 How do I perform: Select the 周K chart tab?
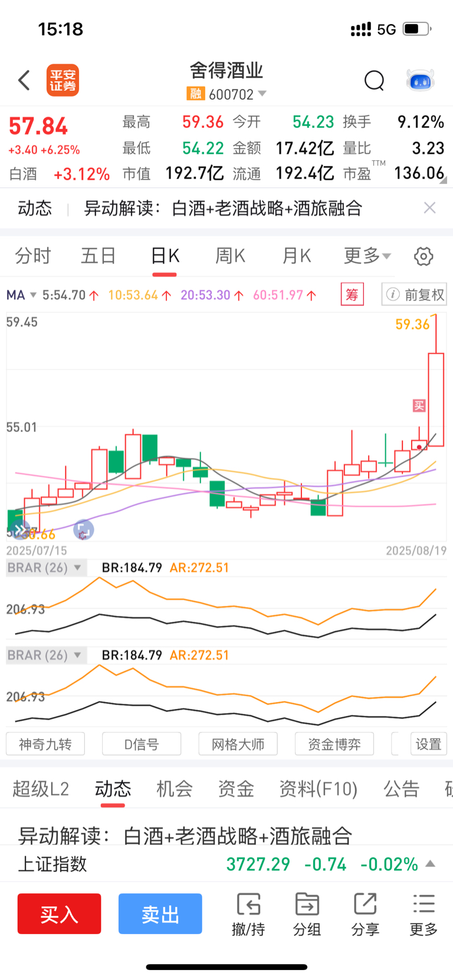click(x=230, y=256)
